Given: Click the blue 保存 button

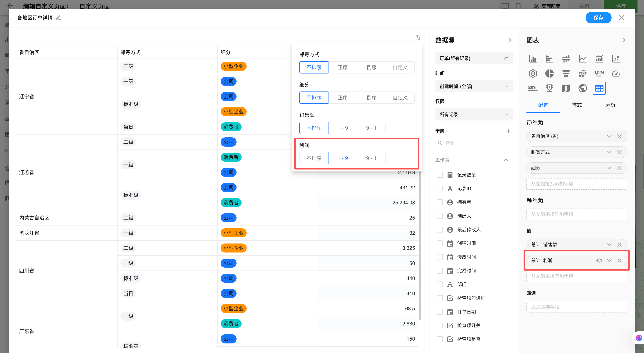Looking at the screenshot, I should (598, 18).
